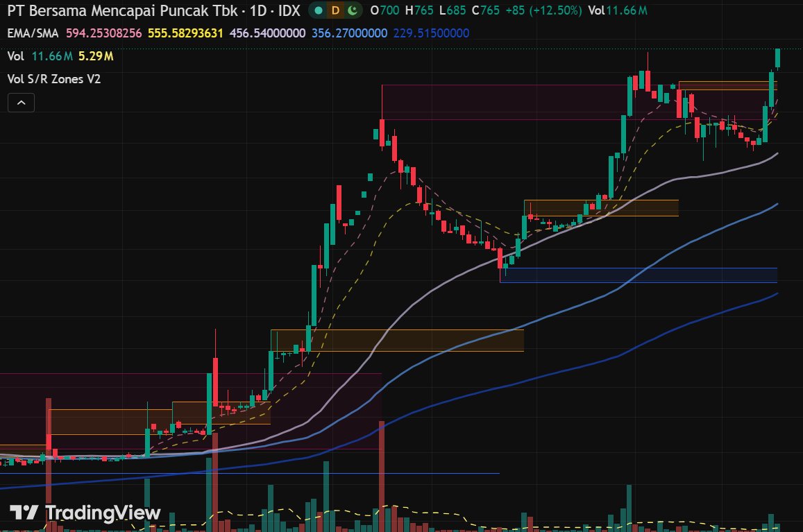803x532 pixels.
Task: Click the blue support zone rectangle on chart
Action: pos(639,275)
